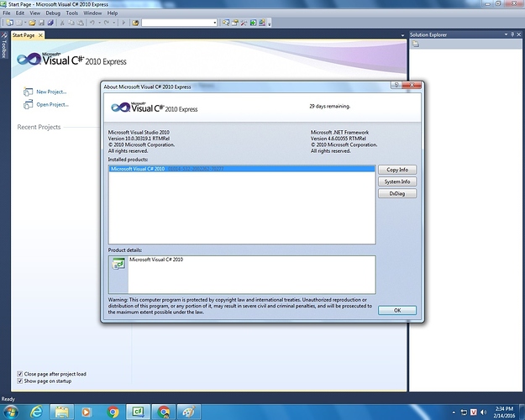Viewport: 525px width, 420px height.
Task: Open the Windows Start orb
Action: tap(11, 412)
